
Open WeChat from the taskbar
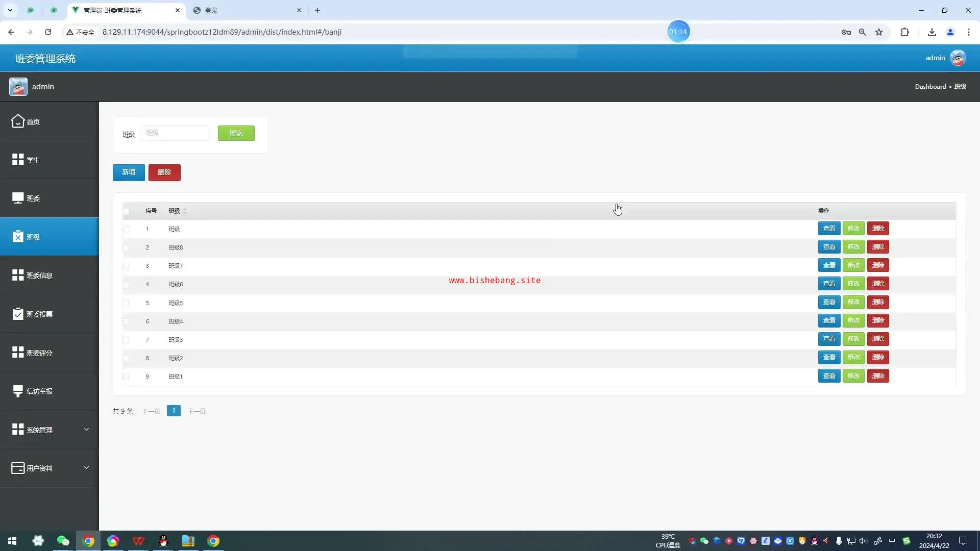click(63, 541)
